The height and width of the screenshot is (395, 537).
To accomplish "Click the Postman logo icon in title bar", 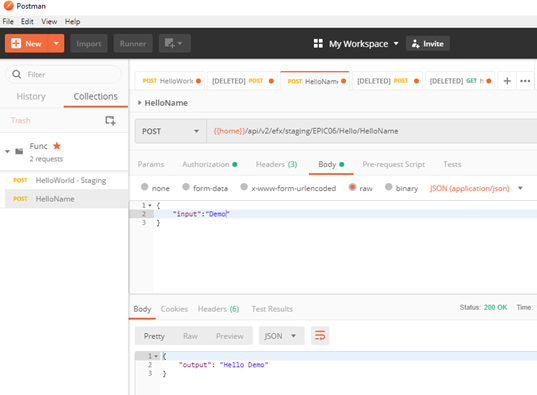I will coord(8,6).
